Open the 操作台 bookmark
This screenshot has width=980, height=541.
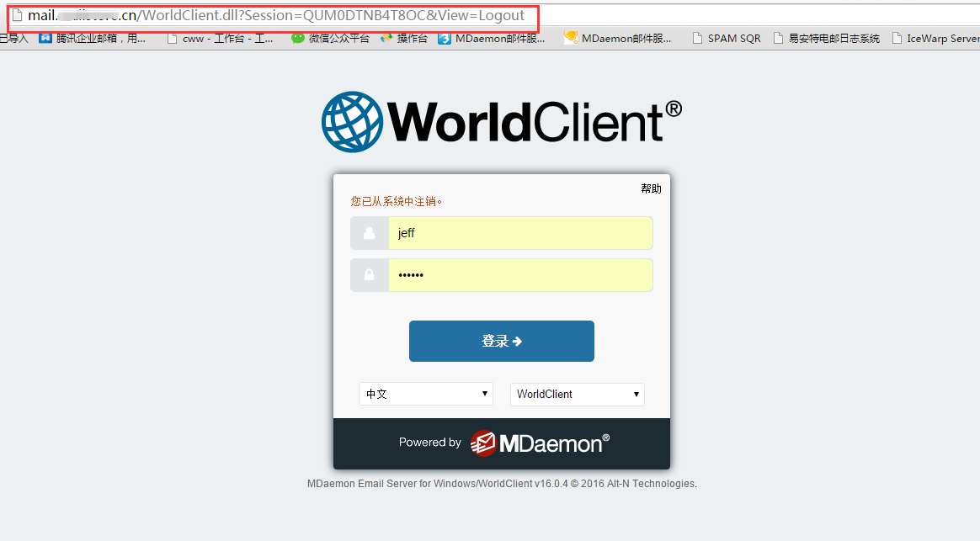click(404, 38)
